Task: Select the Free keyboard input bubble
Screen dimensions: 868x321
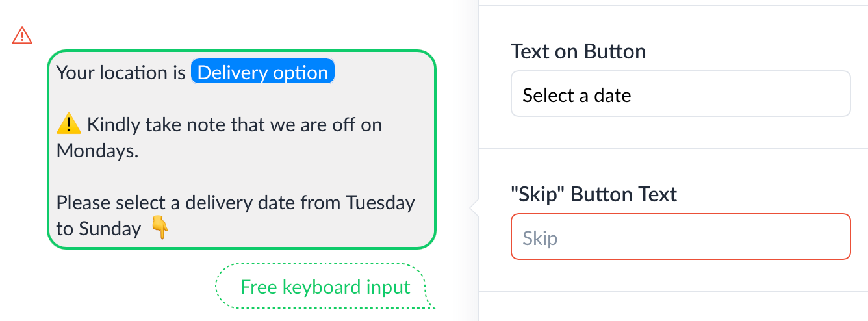Action: coord(325,287)
